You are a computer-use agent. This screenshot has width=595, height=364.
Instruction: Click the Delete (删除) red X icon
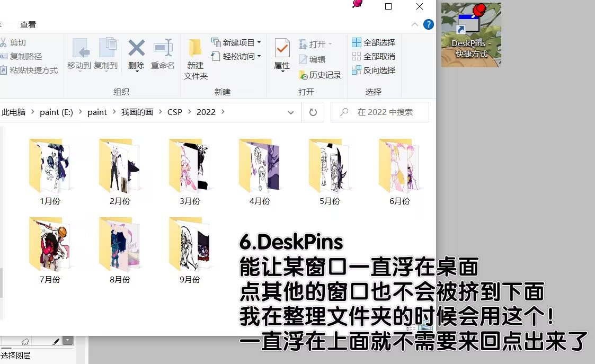(136, 48)
